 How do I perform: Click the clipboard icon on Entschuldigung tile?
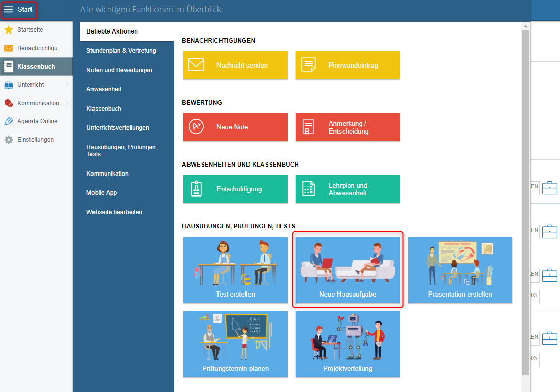pyautogui.click(x=196, y=189)
